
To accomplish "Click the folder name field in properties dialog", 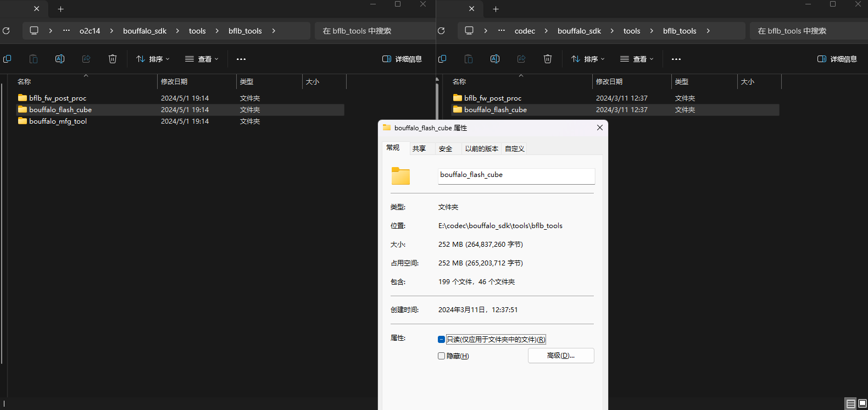I will (516, 176).
